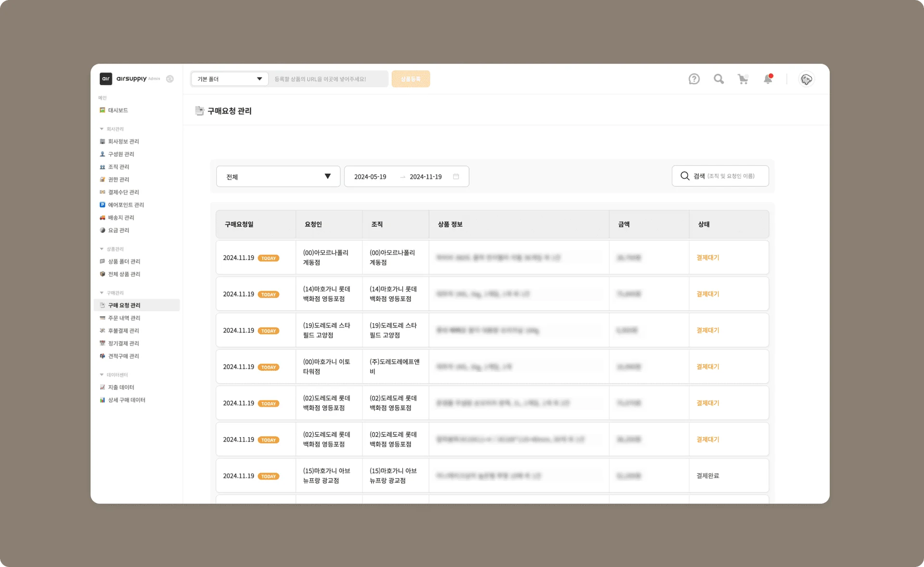
Task: Toggle the TODAY badge on the last row
Action: point(269,476)
